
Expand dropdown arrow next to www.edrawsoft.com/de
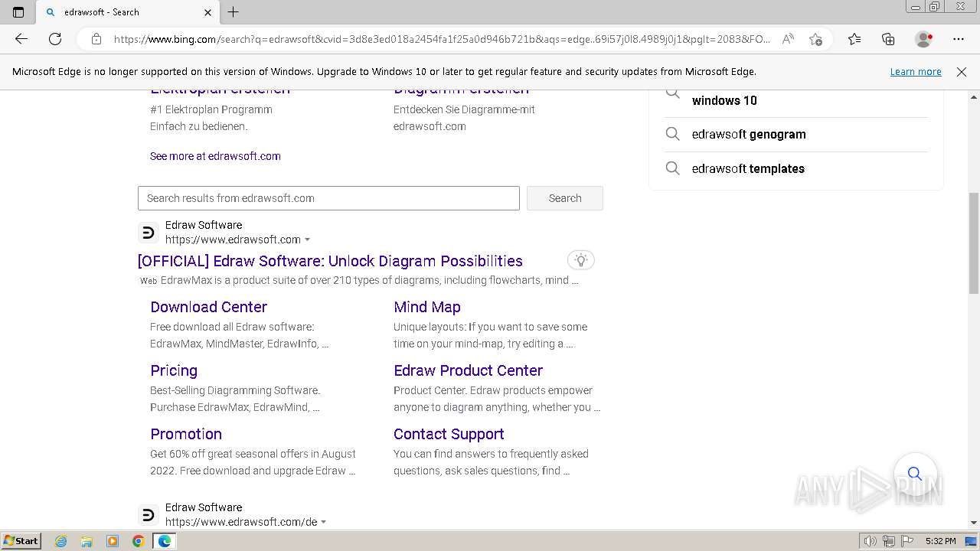pyautogui.click(x=324, y=523)
